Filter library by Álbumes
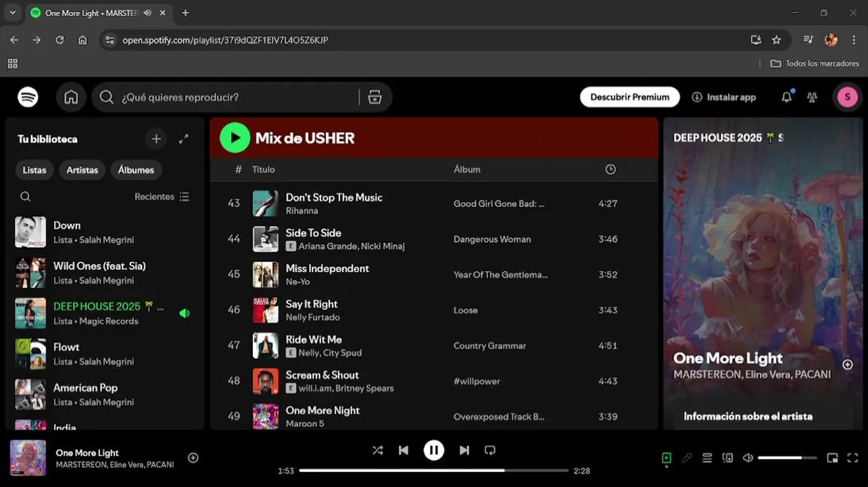 tap(136, 170)
